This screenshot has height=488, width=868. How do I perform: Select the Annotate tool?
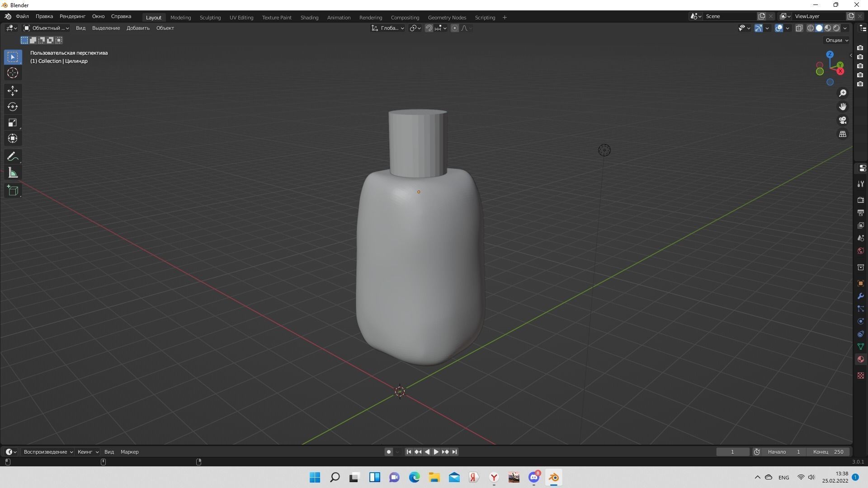click(x=13, y=156)
